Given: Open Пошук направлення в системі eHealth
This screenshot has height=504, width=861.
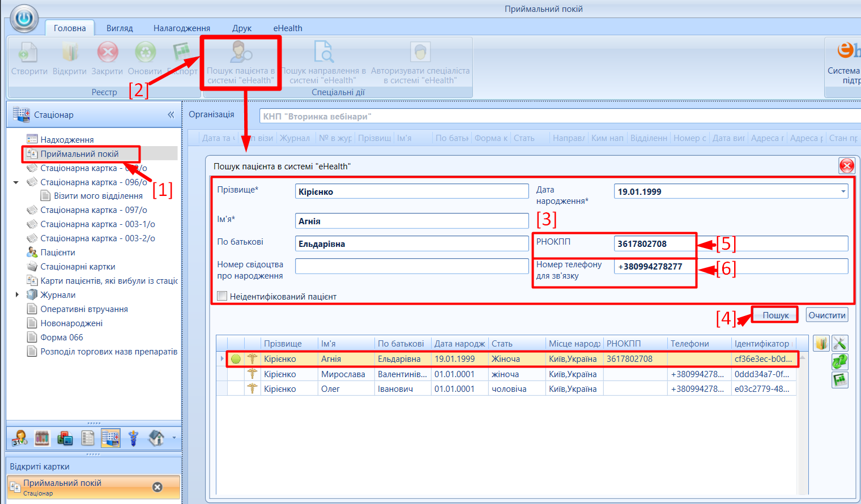Looking at the screenshot, I should (x=323, y=63).
